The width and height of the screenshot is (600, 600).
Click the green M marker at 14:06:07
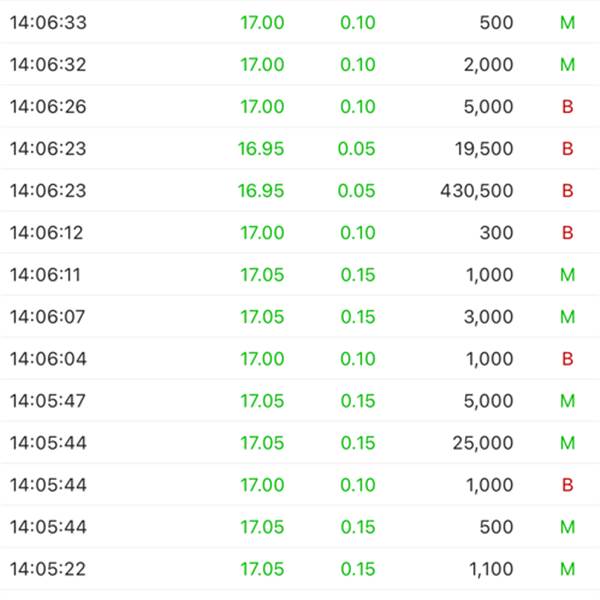[x=567, y=317]
